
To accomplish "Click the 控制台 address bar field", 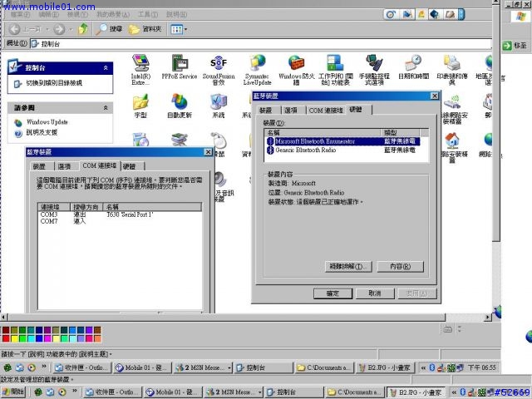I will click(x=260, y=44).
